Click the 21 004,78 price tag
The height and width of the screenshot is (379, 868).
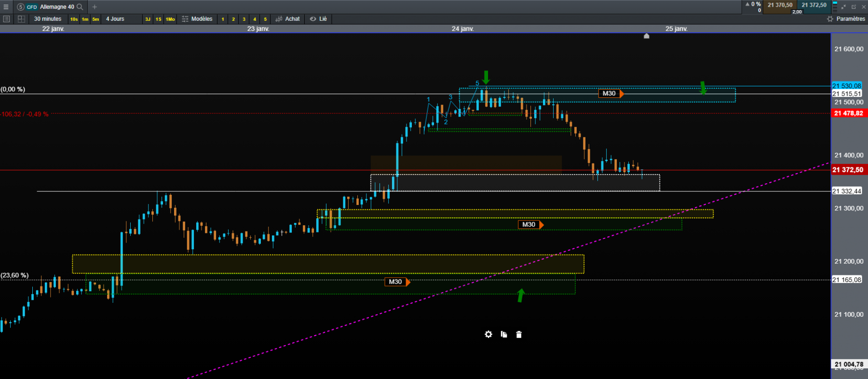click(849, 364)
